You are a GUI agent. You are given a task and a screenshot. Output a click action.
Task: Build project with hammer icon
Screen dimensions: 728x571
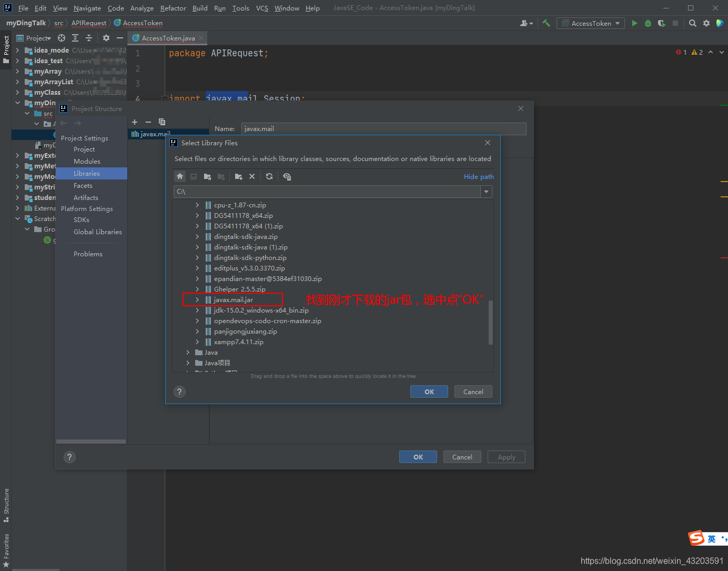click(x=547, y=23)
